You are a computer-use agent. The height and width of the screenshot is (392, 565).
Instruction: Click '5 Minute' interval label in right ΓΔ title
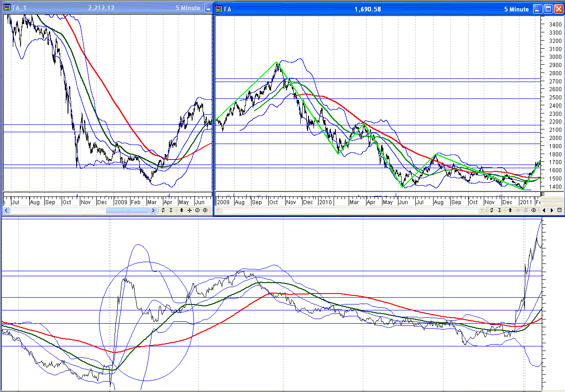(x=516, y=9)
